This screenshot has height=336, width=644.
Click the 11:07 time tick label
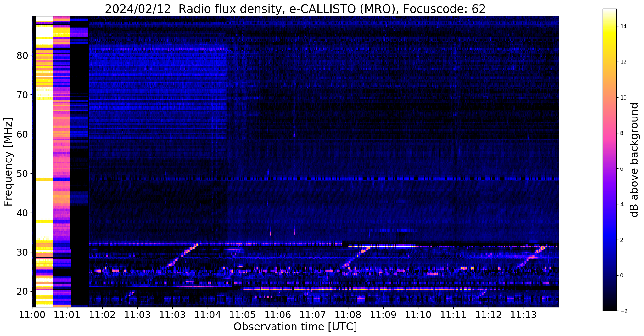[313, 315]
